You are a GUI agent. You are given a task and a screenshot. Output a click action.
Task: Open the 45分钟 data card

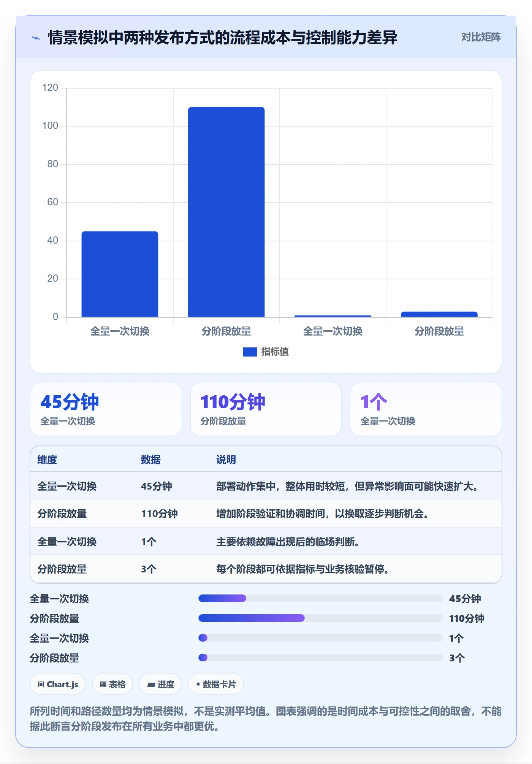pyautogui.click(x=106, y=409)
